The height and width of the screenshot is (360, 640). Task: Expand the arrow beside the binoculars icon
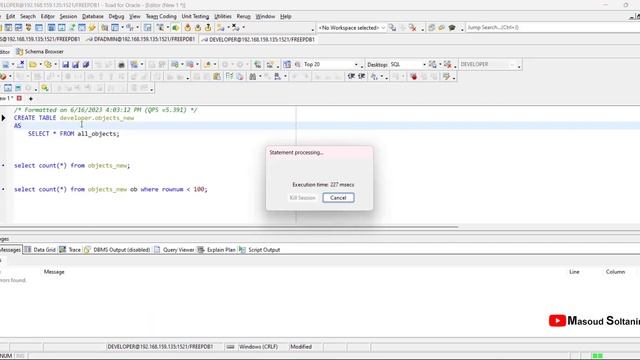click(x=260, y=76)
